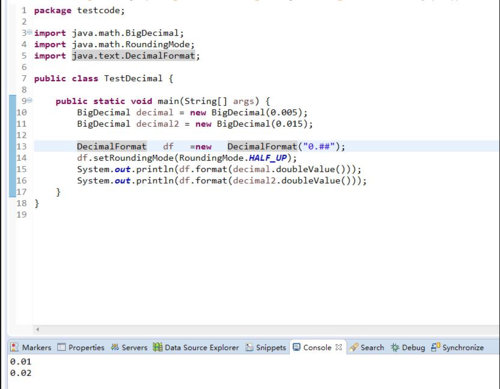
Task: Click 'HALF_UP' constant on line 14
Action: tap(268, 158)
